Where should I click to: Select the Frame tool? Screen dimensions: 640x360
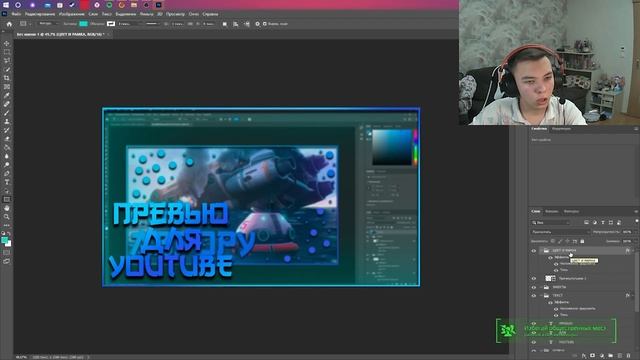7,87
